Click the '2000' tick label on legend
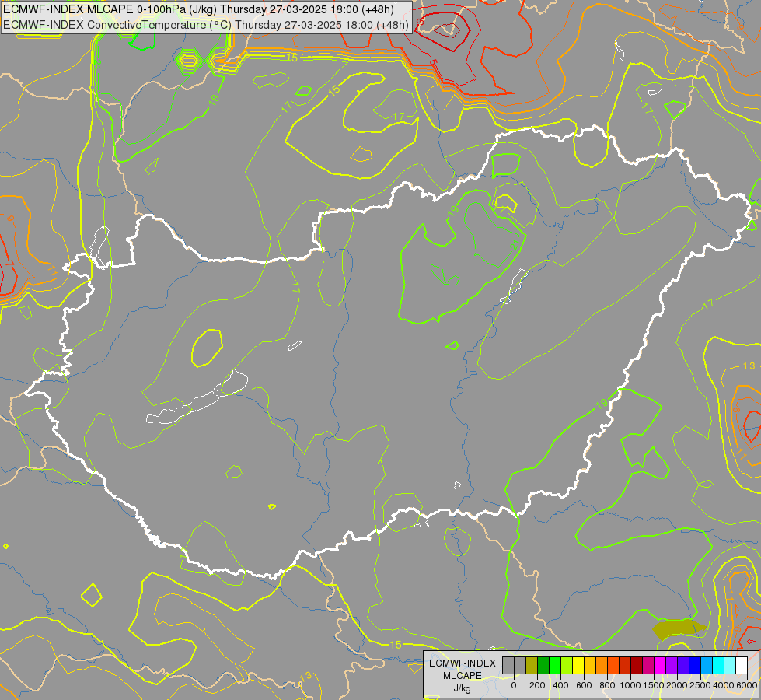Viewport: 761px width, 700px height. (x=677, y=685)
